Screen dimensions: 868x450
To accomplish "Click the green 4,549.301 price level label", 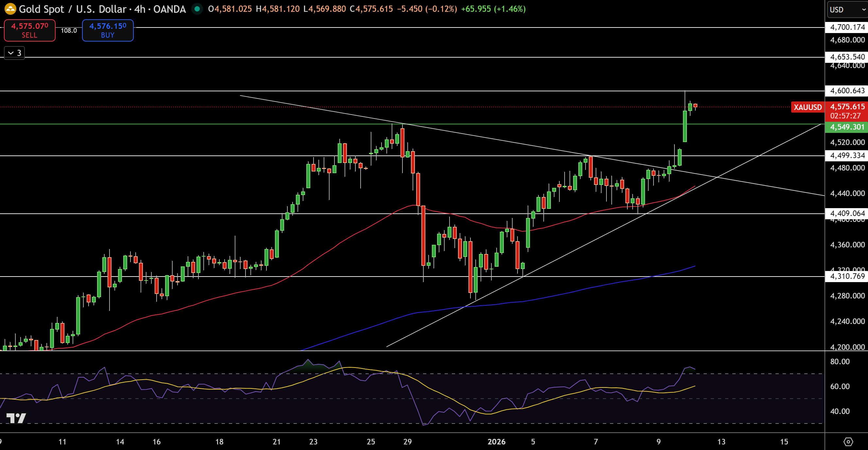I will pos(846,127).
